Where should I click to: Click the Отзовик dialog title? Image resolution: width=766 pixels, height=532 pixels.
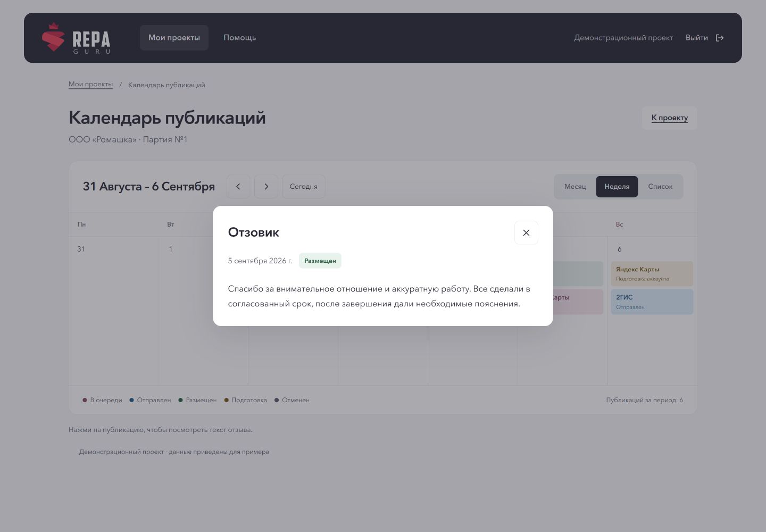pyautogui.click(x=253, y=232)
